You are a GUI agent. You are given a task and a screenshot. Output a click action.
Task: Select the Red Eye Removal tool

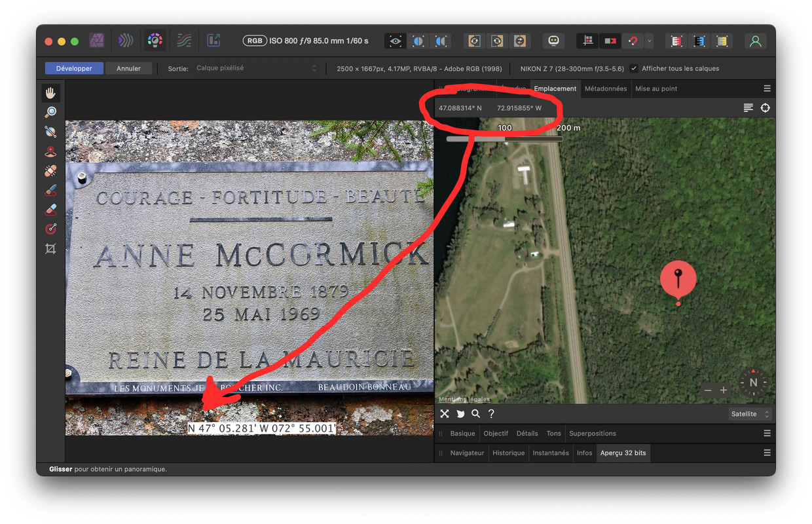(x=50, y=151)
